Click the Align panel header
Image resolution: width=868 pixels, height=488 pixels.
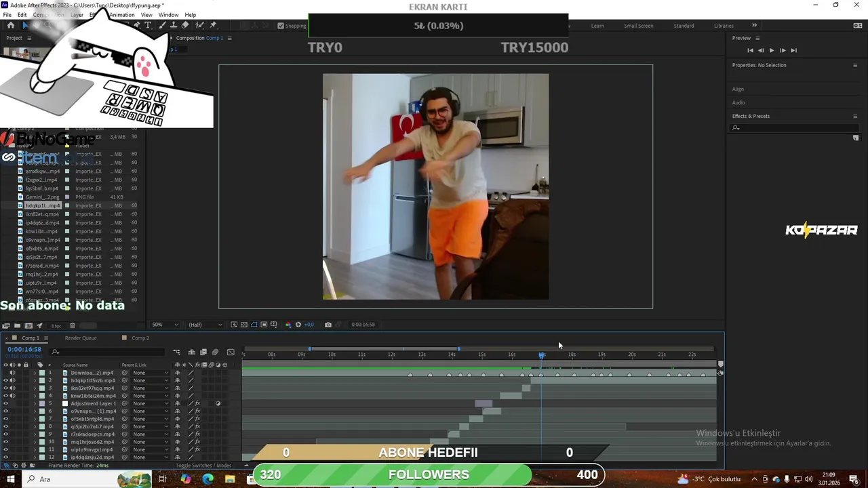[738, 89]
